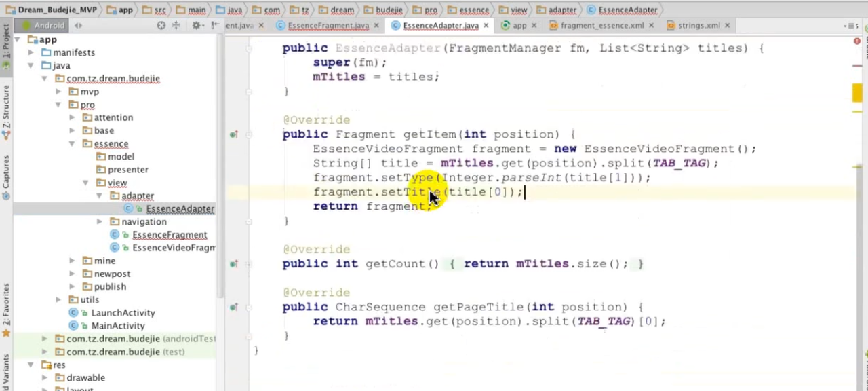Screen dimensions: 868x391
Task: Expand the attention package
Action: [x=72, y=117]
